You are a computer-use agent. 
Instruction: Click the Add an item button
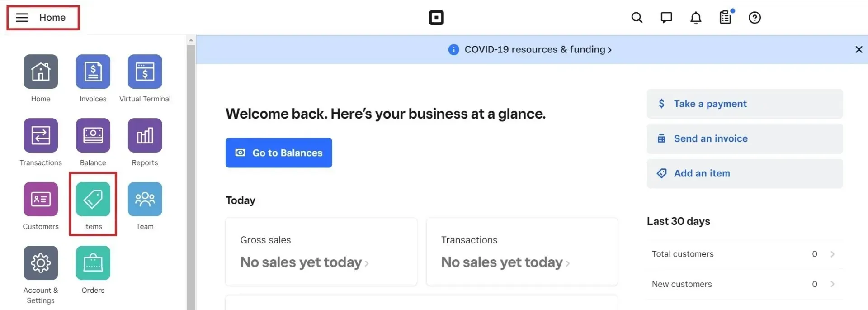coord(745,173)
